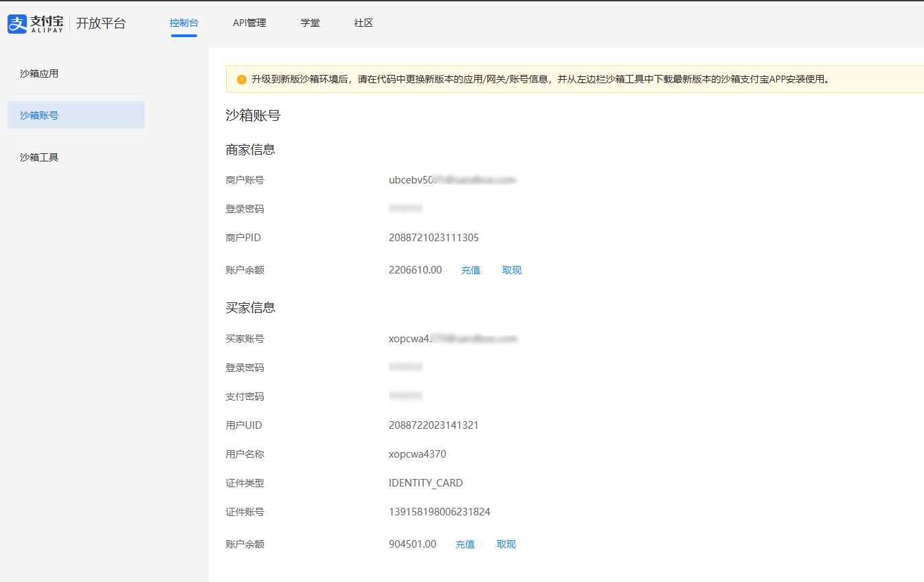
Task: Select the IDENTITY_CARD value
Action: tap(426, 483)
